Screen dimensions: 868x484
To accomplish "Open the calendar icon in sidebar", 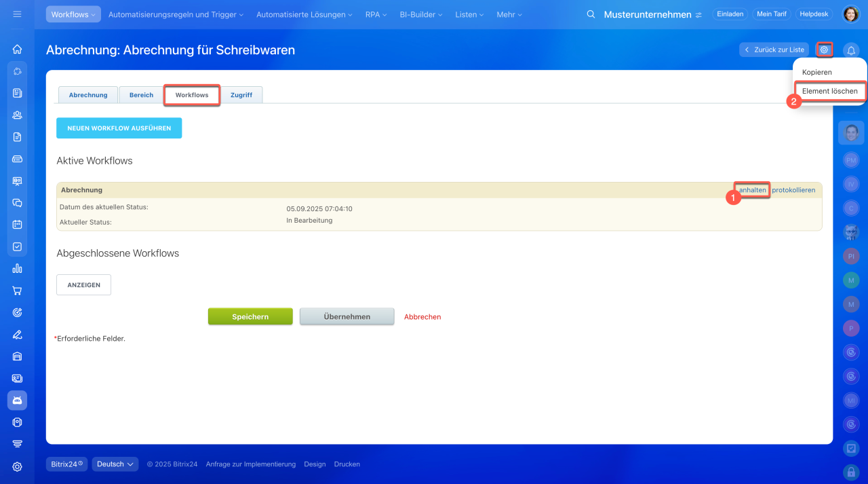I will (17, 225).
